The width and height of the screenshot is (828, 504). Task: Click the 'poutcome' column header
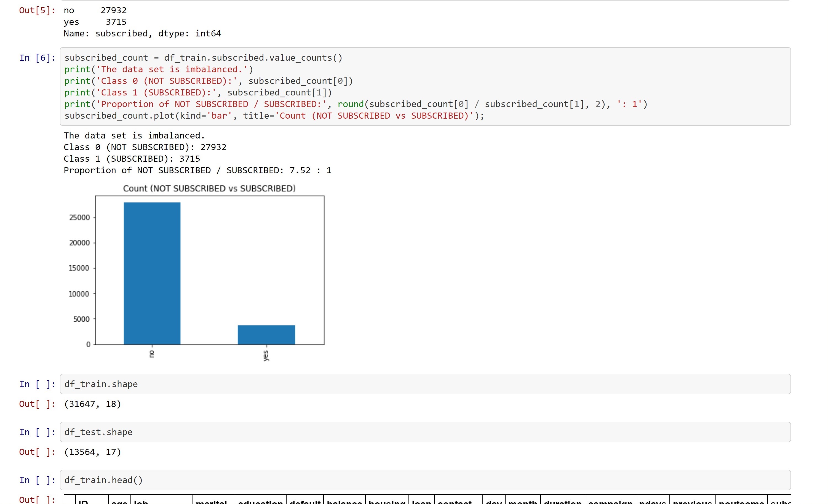[x=741, y=501]
